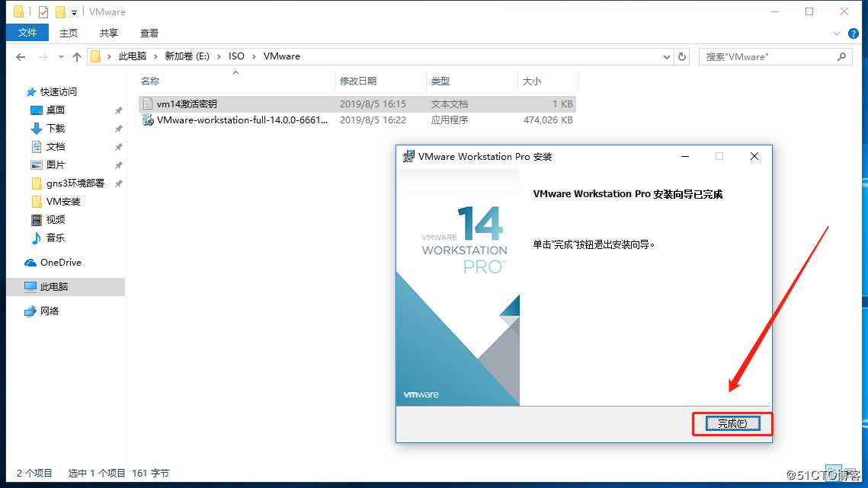
Task: Click the pin icon beside 桌面
Action: pyautogui.click(x=118, y=110)
